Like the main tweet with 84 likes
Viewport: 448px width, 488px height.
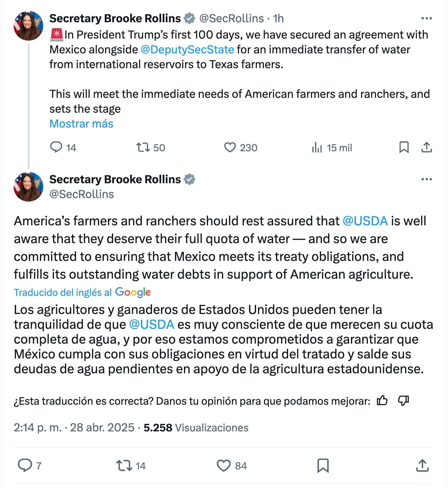(x=224, y=465)
